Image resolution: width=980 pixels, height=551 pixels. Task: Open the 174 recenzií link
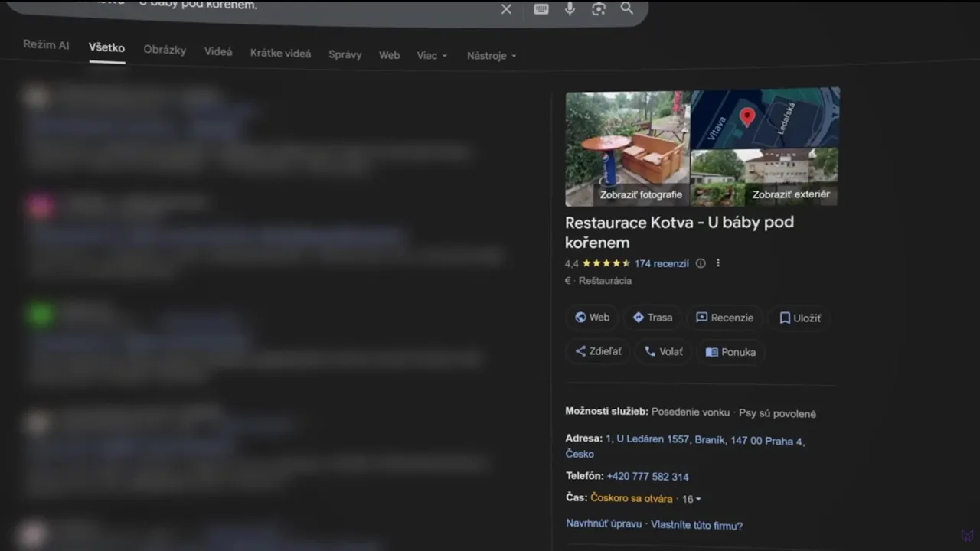[x=661, y=263]
